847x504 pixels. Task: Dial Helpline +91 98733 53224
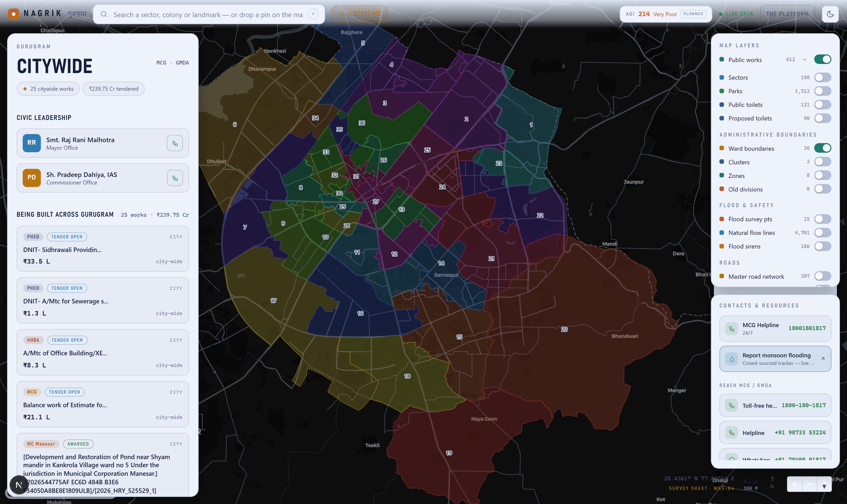point(775,433)
